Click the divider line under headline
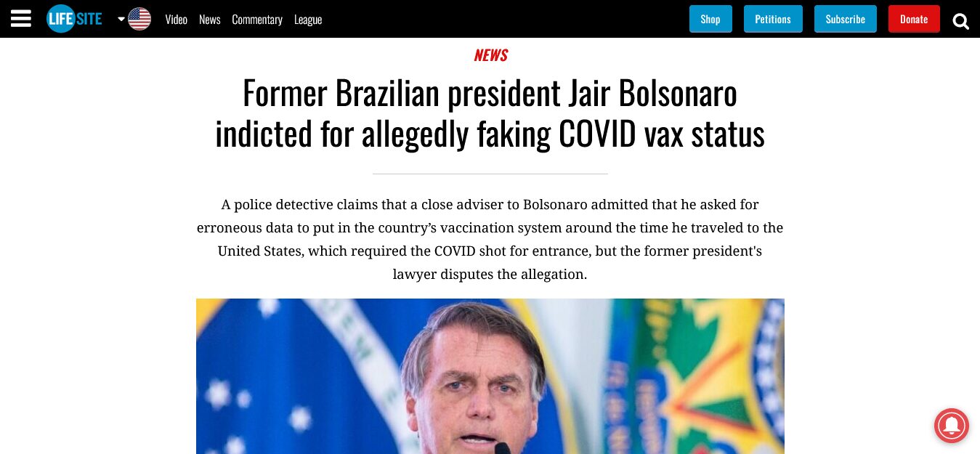 click(x=490, y=174)
